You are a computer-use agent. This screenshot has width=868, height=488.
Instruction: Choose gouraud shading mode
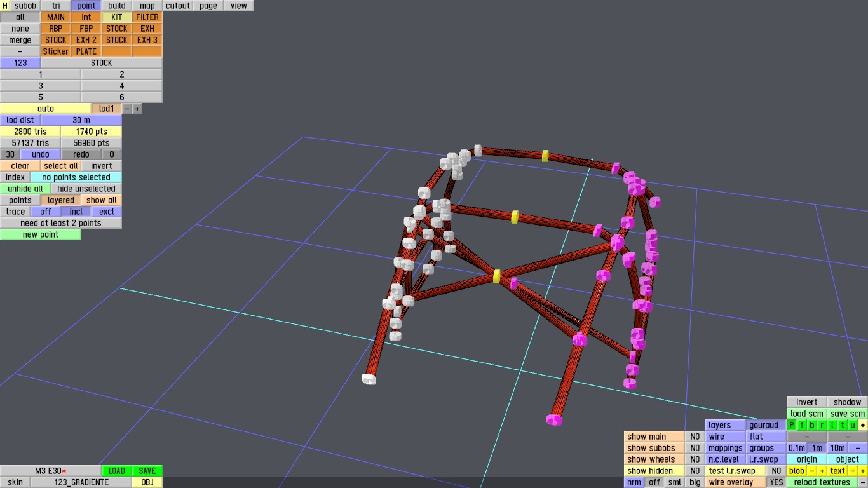pyautogui.click(x=766, y=425)
